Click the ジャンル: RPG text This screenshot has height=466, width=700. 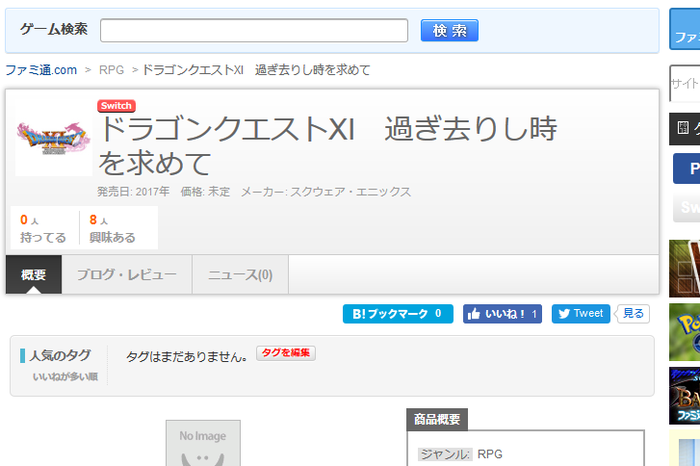461,454
